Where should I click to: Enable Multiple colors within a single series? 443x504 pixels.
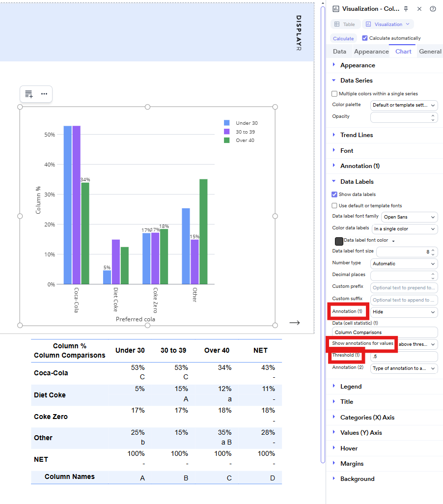coord(334,94)
